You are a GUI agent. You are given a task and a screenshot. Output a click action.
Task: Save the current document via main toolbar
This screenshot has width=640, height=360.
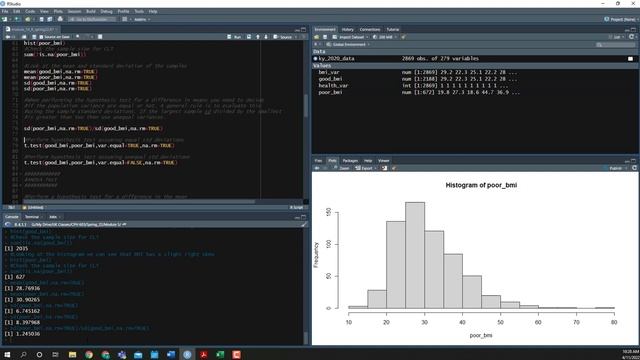41,19
